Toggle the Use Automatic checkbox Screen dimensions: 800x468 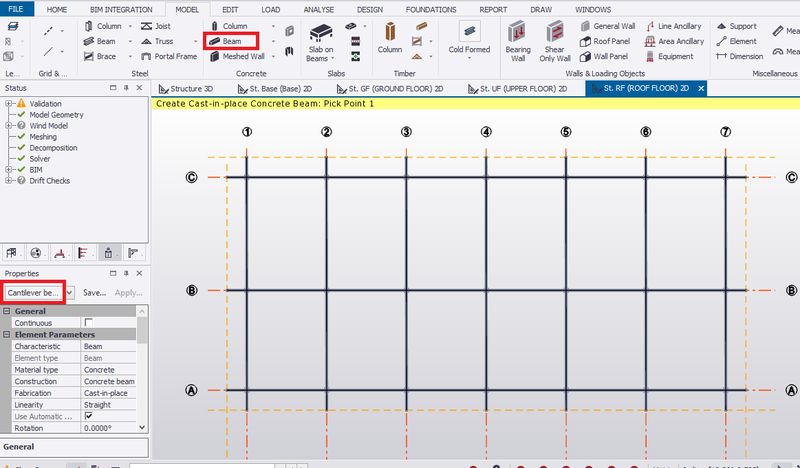tap(89, 416)
